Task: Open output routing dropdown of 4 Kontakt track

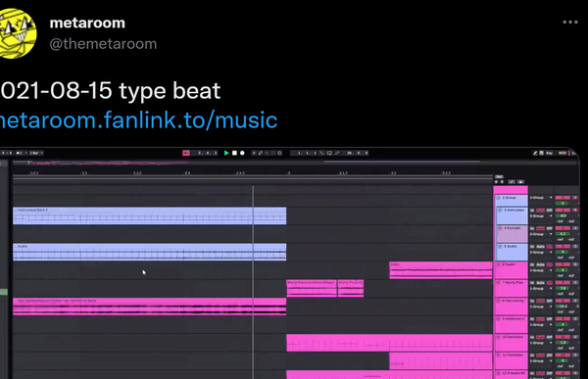Action: click(x=540, y=234)
